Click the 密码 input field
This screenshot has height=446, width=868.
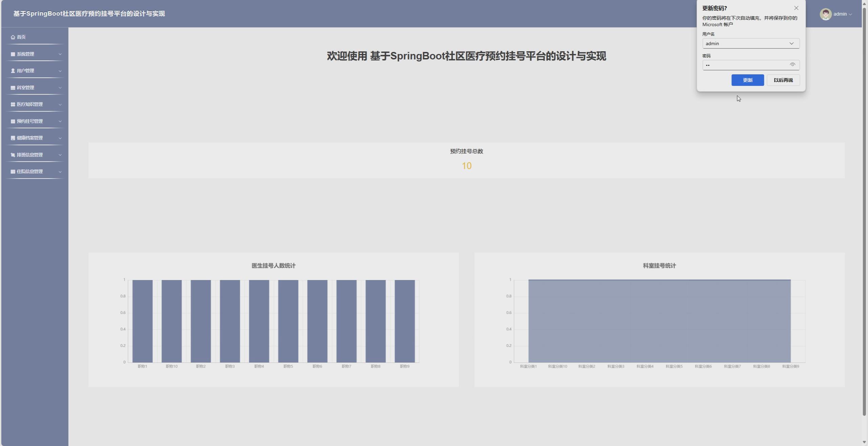[x=745, y=65]
